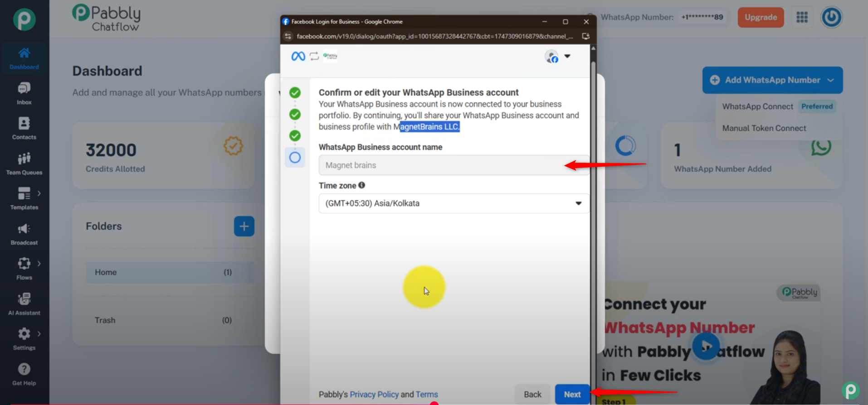Click the blue plus button in Folders

[x=244, y=226]
